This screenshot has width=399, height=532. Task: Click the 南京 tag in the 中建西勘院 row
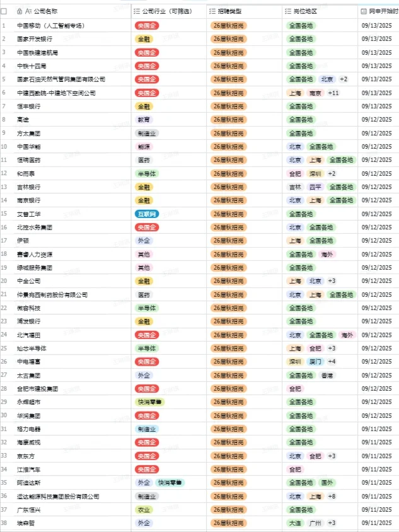click(x=315, y=93)
